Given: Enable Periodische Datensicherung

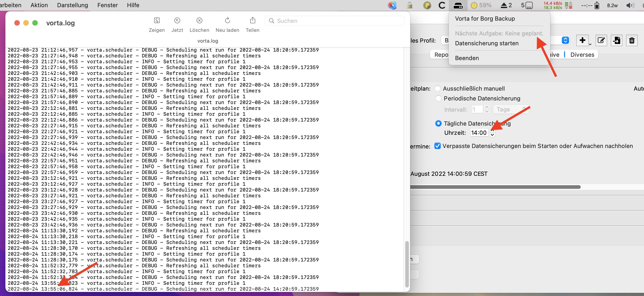Looking at the screenshot, I should tap(438, 98).
